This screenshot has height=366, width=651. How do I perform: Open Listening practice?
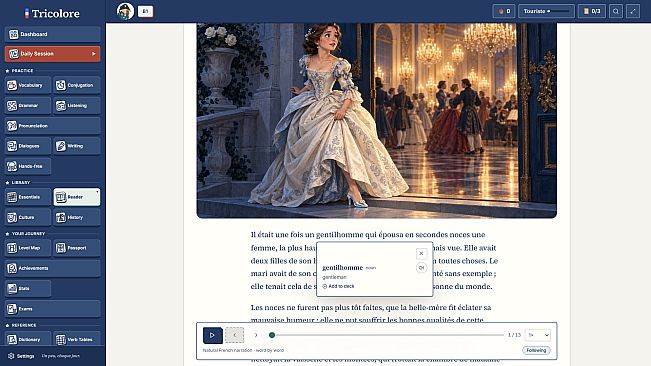tap(77, 105)
